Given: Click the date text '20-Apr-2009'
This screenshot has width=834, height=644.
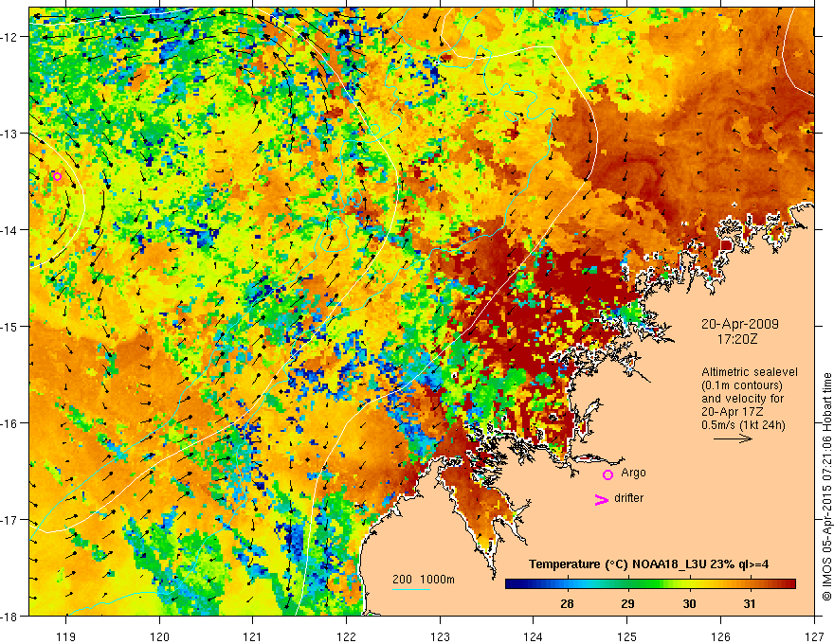Looking at the screenshot, I should tap(740, 324).
